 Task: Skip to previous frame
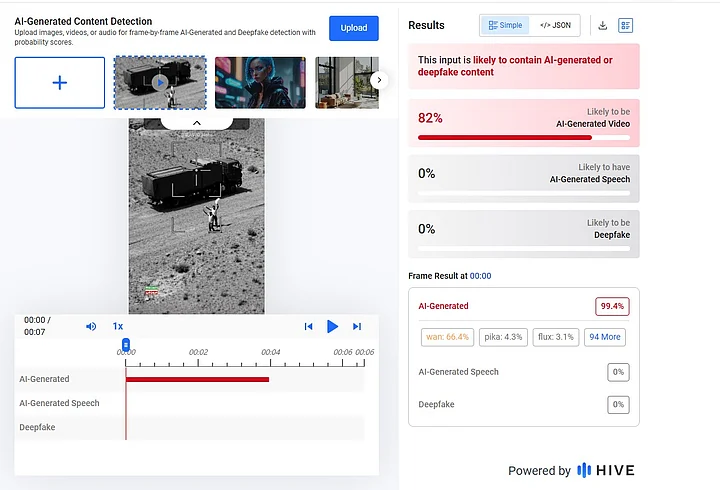coord(309,326)
